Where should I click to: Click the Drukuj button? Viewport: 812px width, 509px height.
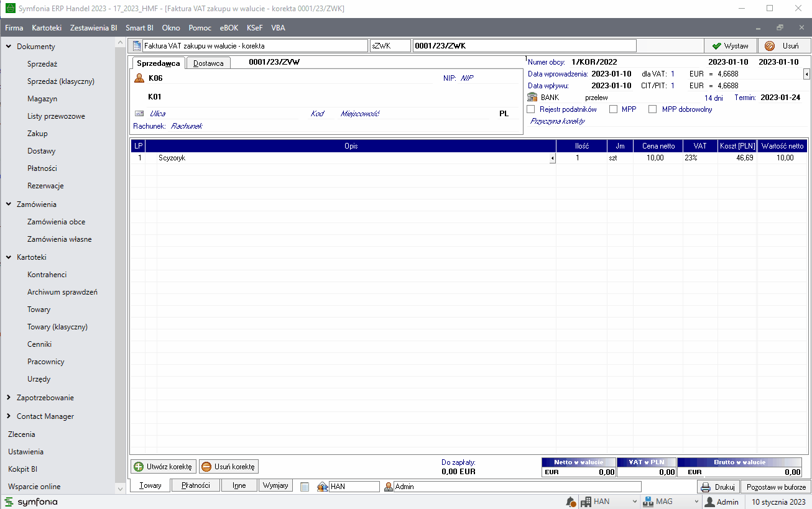pyautogui.click(x=718, y=487)
